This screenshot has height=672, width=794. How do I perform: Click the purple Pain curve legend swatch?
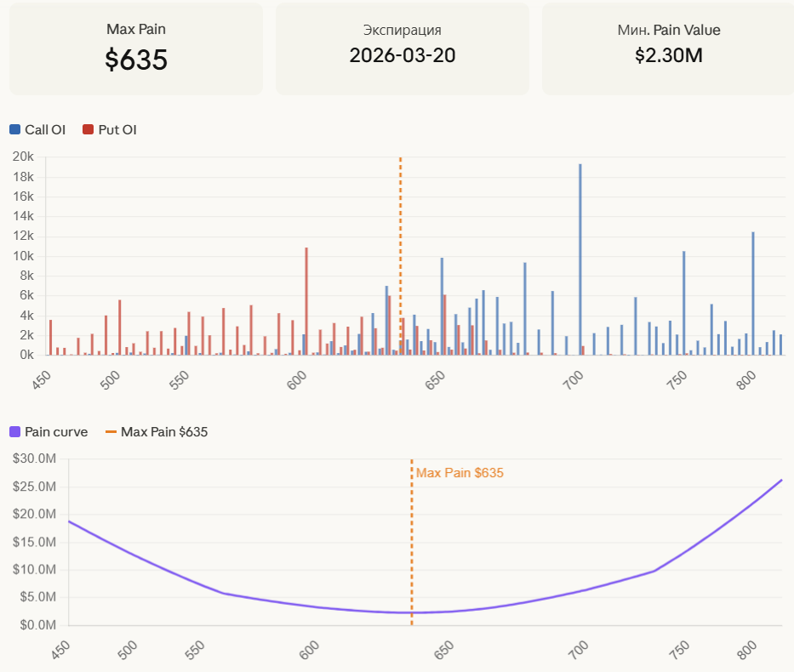(15, 432)
